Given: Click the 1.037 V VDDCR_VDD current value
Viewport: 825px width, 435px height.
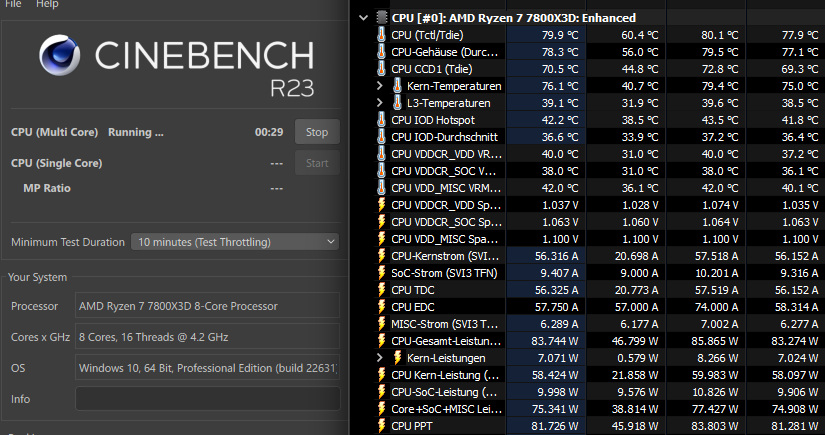Looking at the screenshot, I should [560, 205].
